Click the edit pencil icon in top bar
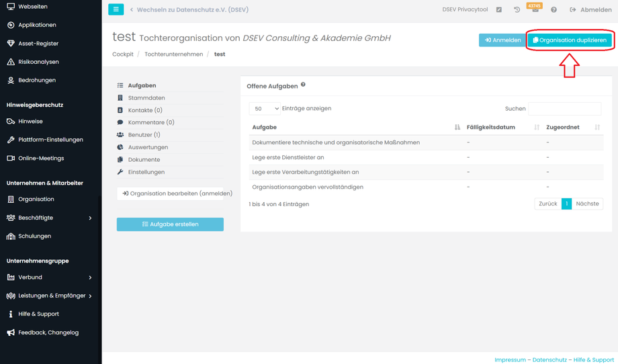 coord(498,10)
